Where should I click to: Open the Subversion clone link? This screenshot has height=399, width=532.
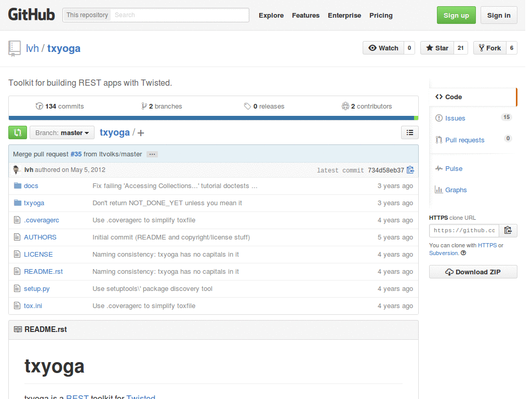coord(444,253)
